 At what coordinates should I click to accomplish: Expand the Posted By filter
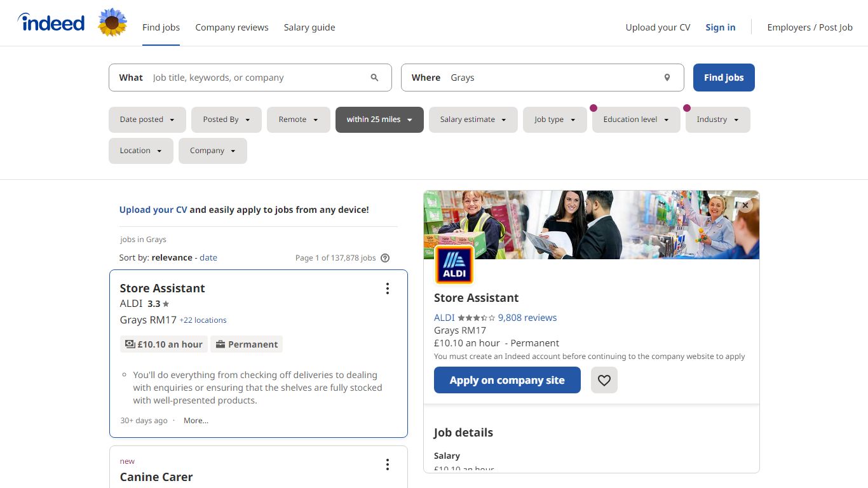click(226, 119)
